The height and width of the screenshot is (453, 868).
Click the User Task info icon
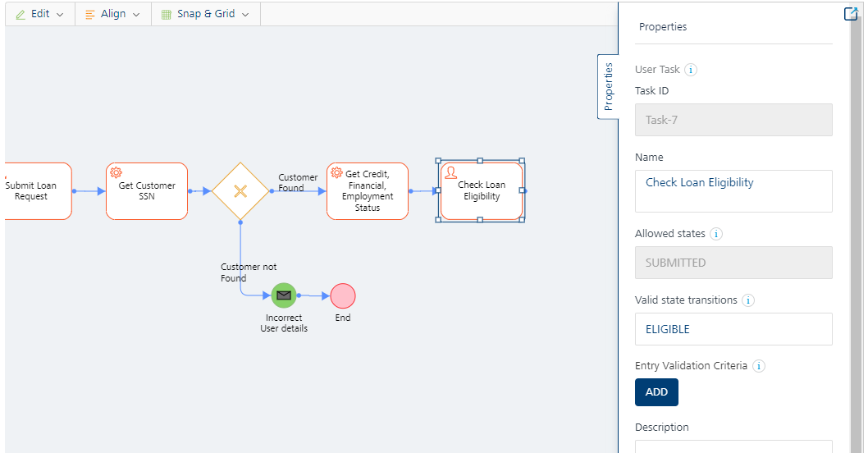(x=690, y=70)
